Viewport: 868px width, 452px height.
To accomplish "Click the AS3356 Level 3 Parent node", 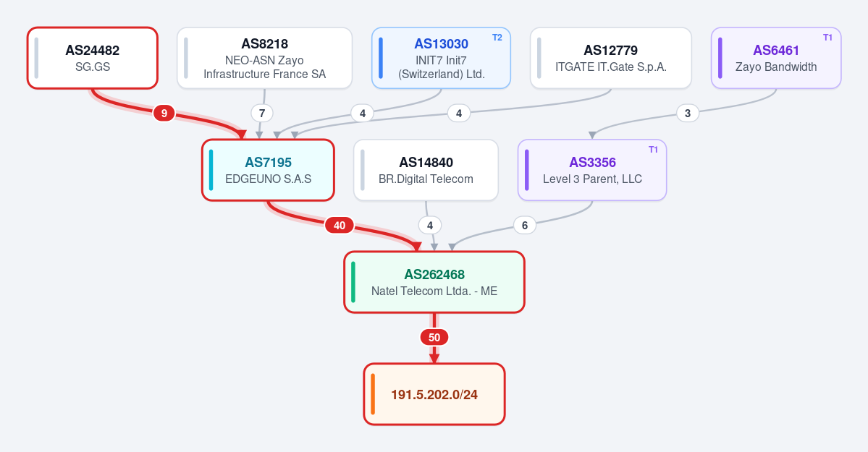I will pos(592,170).
